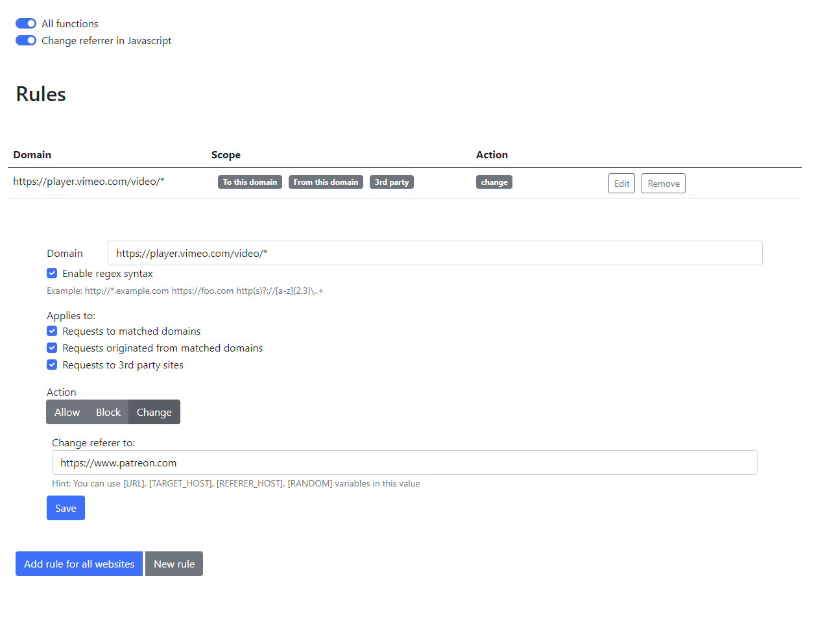Click the Applies to label
The image size is (840, 624).
click(71, 315)
